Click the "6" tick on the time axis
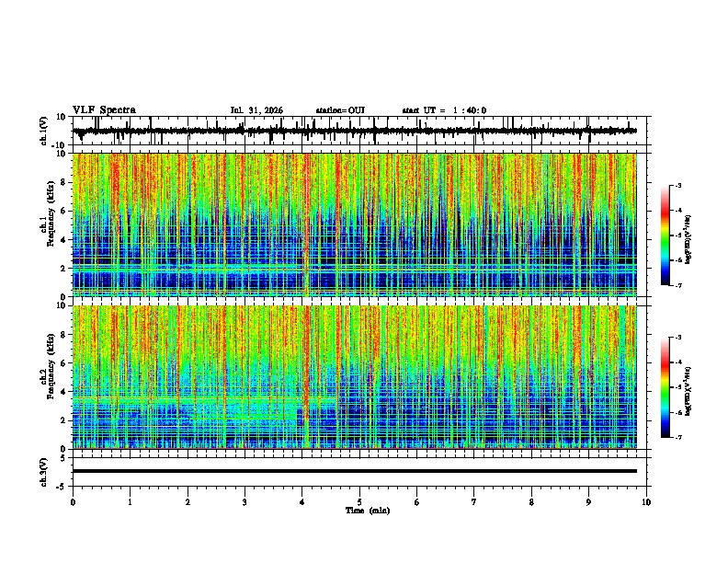 (x=416, y=502)
